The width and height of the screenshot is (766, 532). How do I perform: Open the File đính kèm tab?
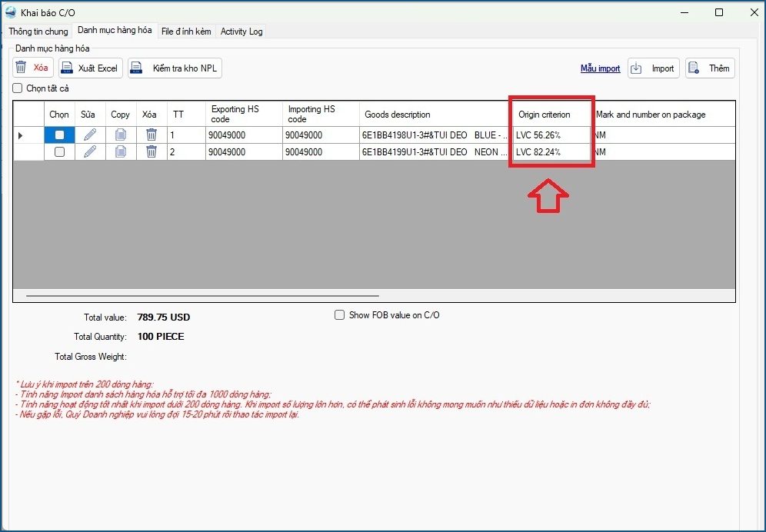(x=186, y=32)
